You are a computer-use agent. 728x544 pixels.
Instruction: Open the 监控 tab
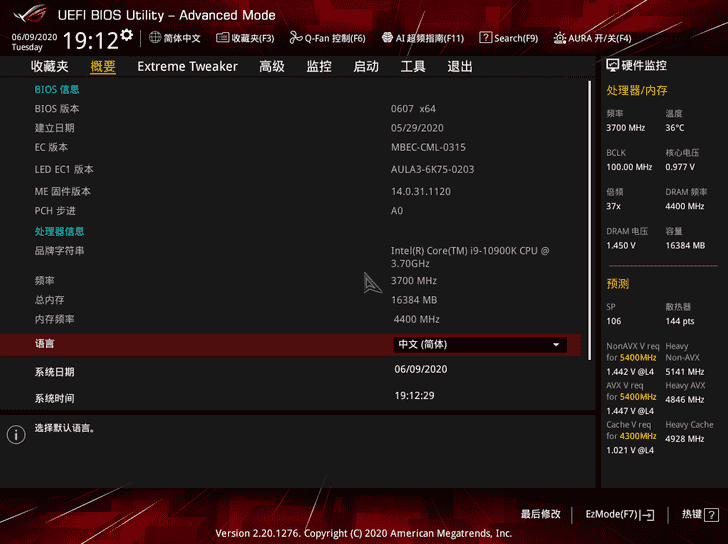click(319, 66)
